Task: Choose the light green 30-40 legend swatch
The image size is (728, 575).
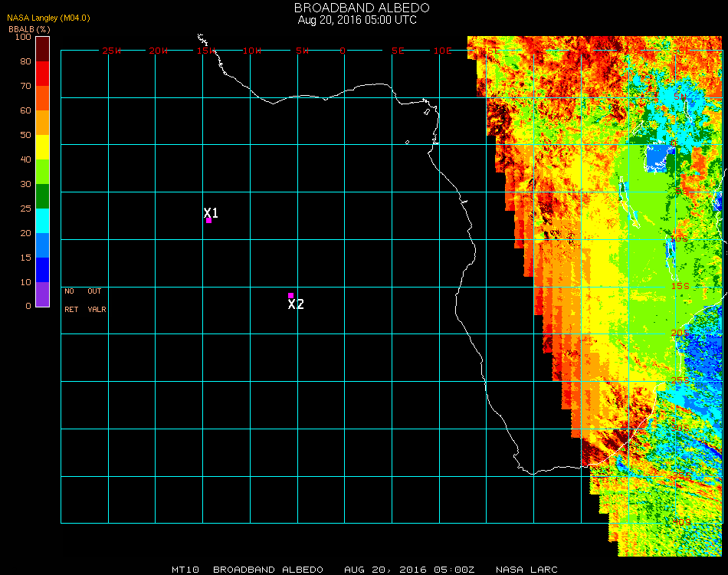Action: (42, 172)
